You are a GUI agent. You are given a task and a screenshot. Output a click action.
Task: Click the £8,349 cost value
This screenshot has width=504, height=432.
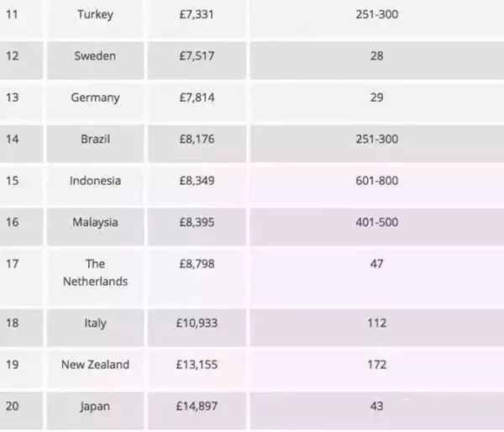tap(197, 181)
